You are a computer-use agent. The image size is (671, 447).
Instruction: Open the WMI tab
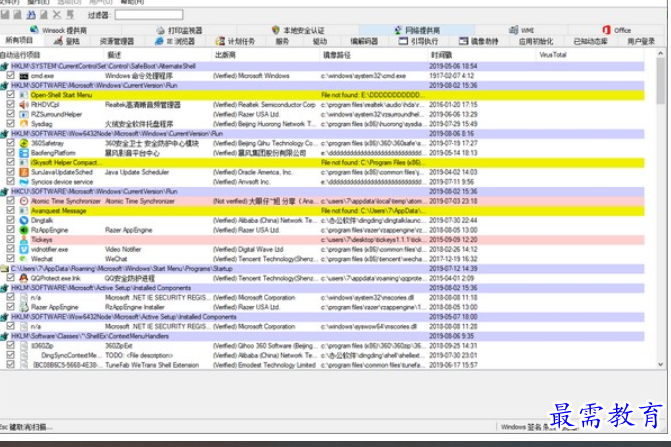(522, 30)
